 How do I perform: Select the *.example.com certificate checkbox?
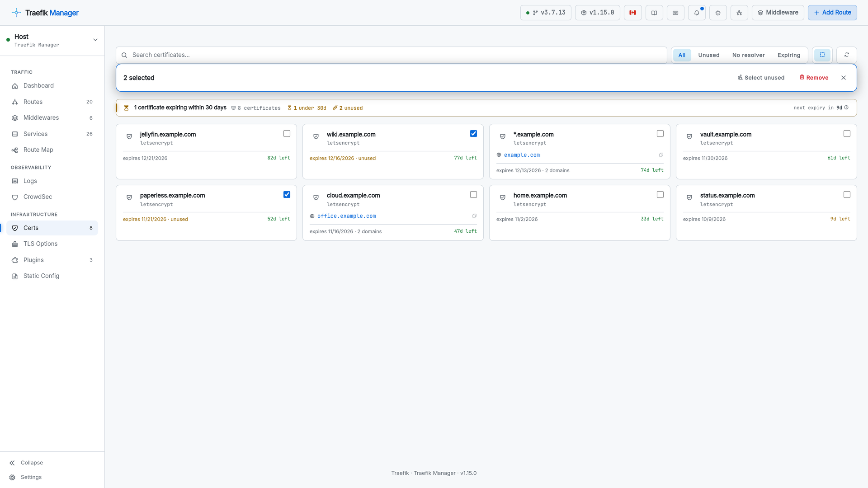pyautogui.click(x=660, y=134)
